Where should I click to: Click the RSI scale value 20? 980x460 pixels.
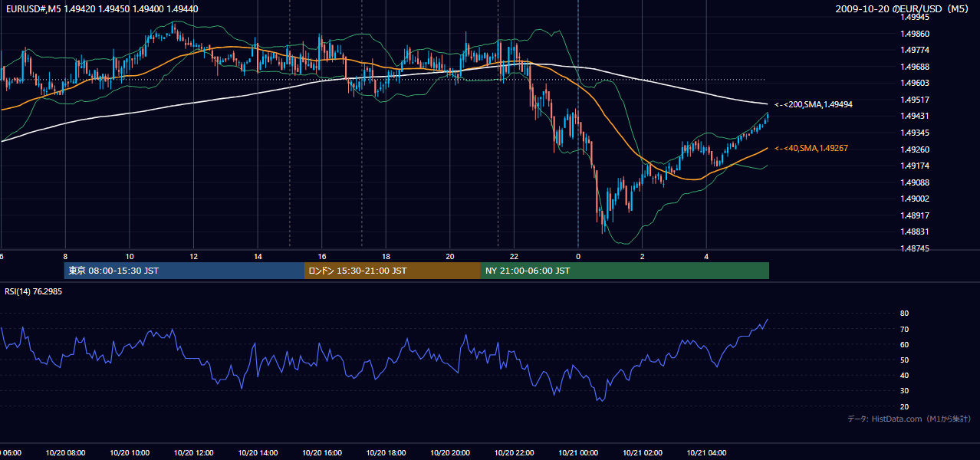pos(905,407)
